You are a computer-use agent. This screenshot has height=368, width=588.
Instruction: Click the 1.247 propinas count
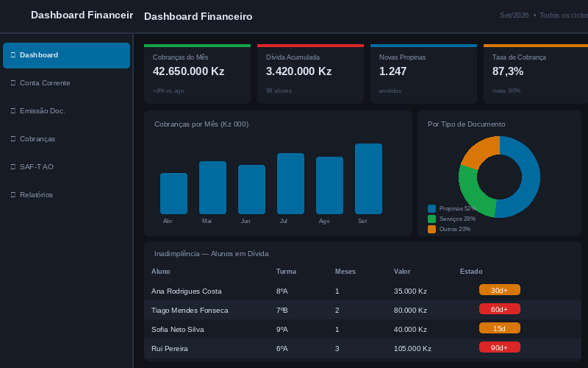(x=392, y=71)
